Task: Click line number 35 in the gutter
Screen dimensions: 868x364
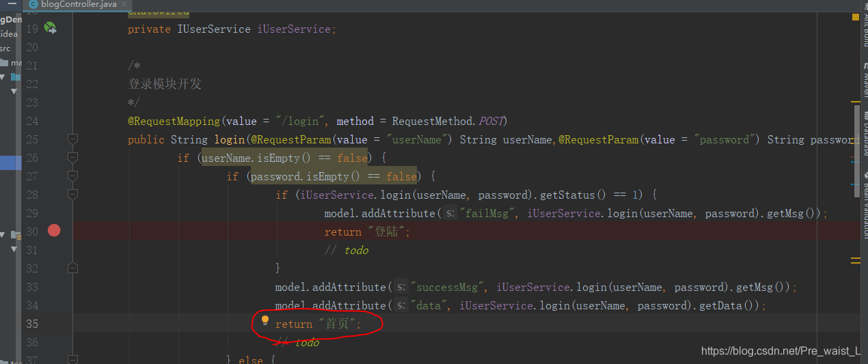Action: [x=32, y=324]
